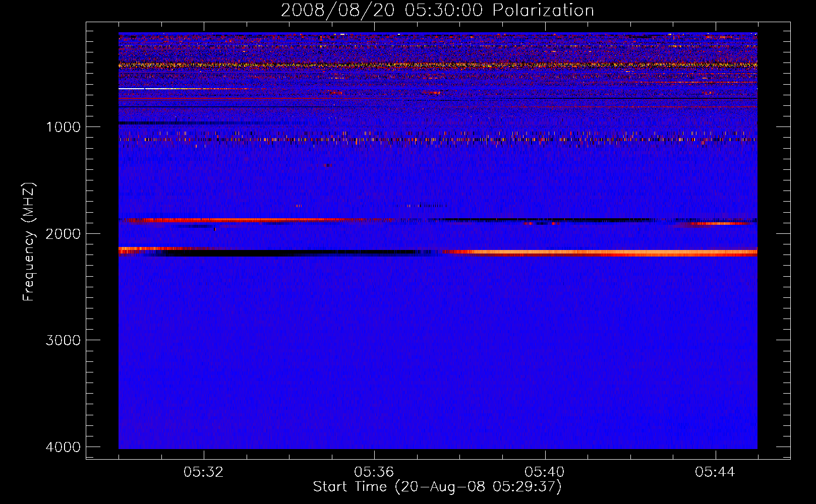
Task: Click the "Start Time (20-Aug-08 05:29:37)" axis label
Action: click(x=437, y=487)
